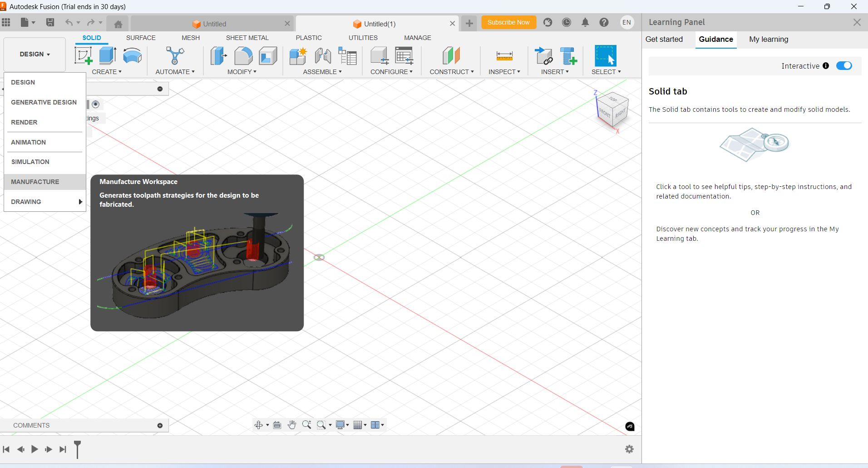Select the Shell tool icon
868x468 pixels.
[x=268, y=56]
